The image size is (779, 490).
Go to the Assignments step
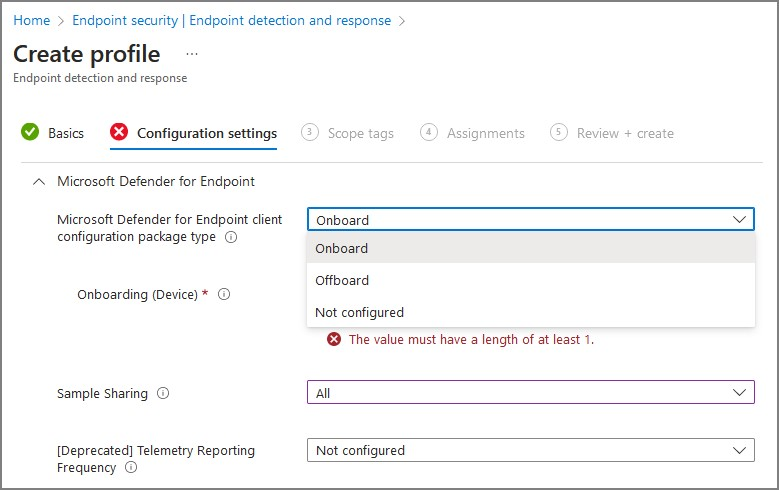click(485, 133)
